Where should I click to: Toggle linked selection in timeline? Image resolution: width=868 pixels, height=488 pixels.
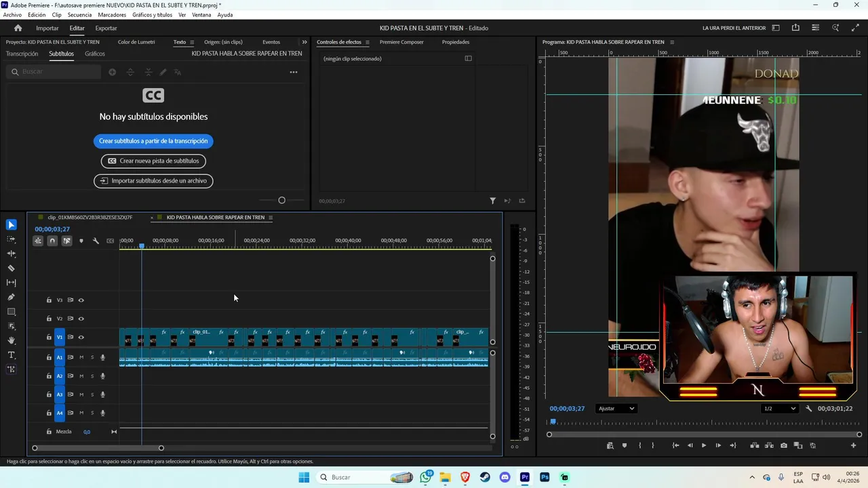tap(66, 241)
